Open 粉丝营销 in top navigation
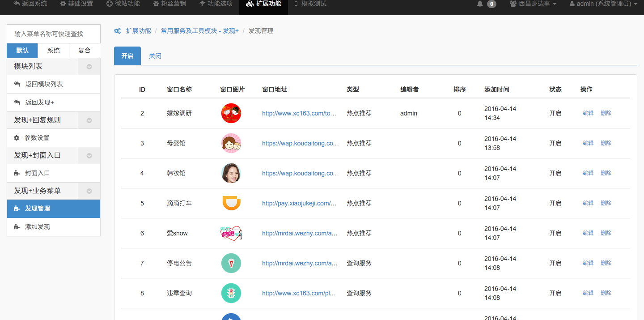This screenshot has height=320, width=644. [169, 4]
